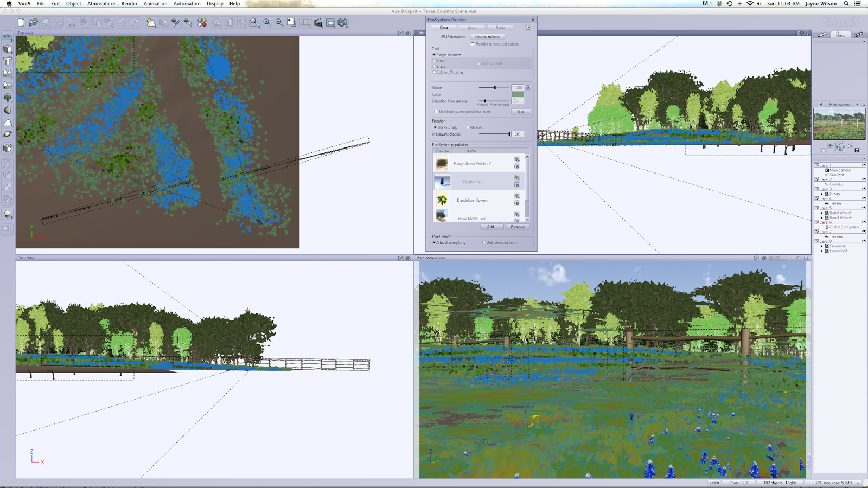Expand the Barrel Wheel tree item
The image size is (868, 488).
click(822, 213)
